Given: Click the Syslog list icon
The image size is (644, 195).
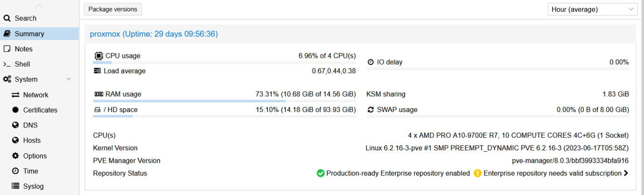Looking at the screenshot, I should (x=15, y=186).
